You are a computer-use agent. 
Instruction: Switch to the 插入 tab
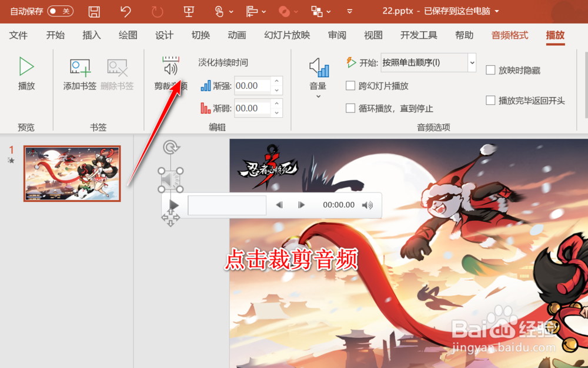[x=92, y=35]
